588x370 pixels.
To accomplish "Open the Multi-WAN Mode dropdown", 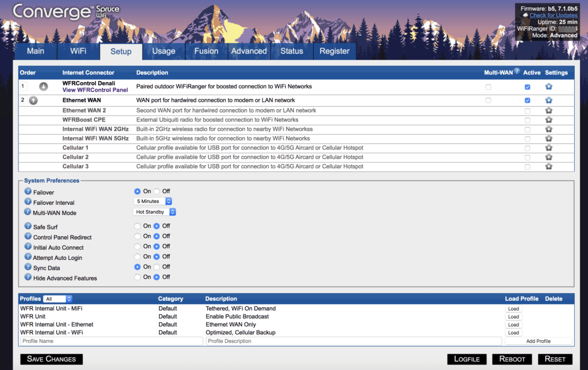I will [154, 212].
